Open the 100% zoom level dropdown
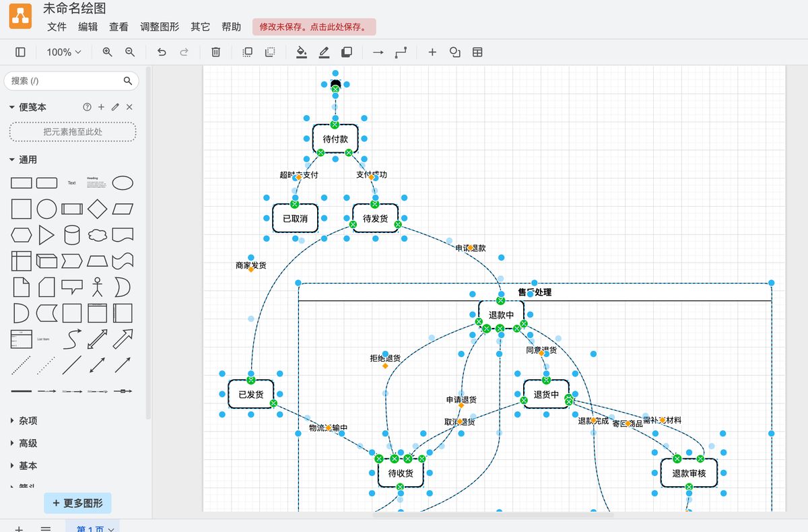Image resolution: width=808 pixels, height=532 pixels. (x=63, y=52)
